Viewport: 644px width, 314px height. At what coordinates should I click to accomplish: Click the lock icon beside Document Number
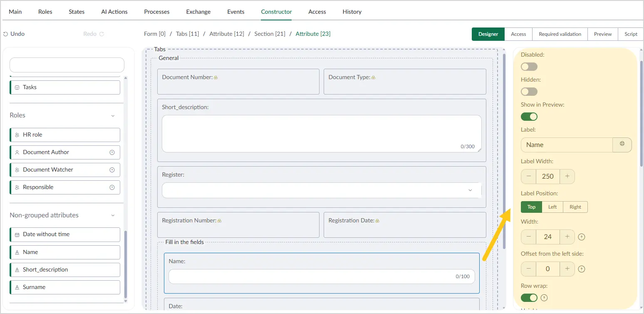pos(216,77)
